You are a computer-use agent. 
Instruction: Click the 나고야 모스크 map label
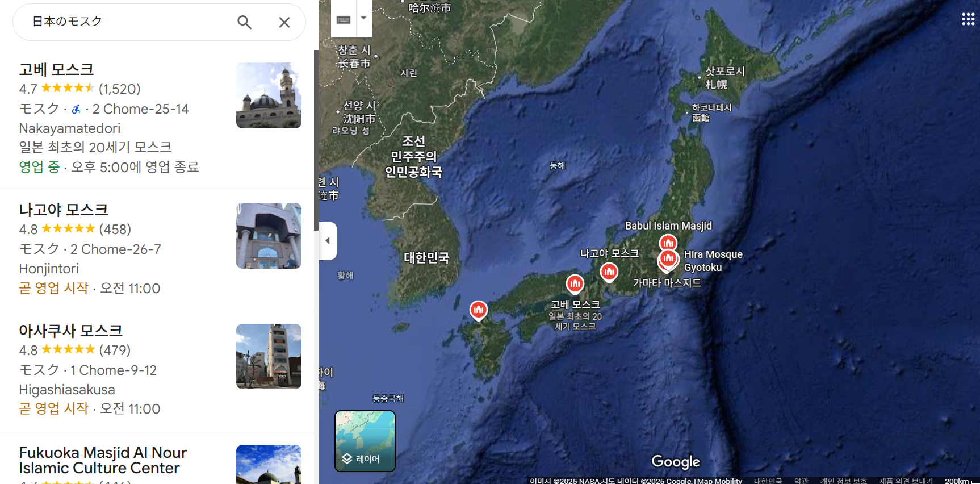coord(609,253)
